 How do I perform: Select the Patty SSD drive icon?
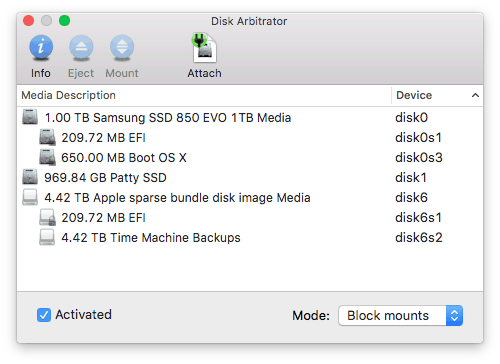coord(30,177)
